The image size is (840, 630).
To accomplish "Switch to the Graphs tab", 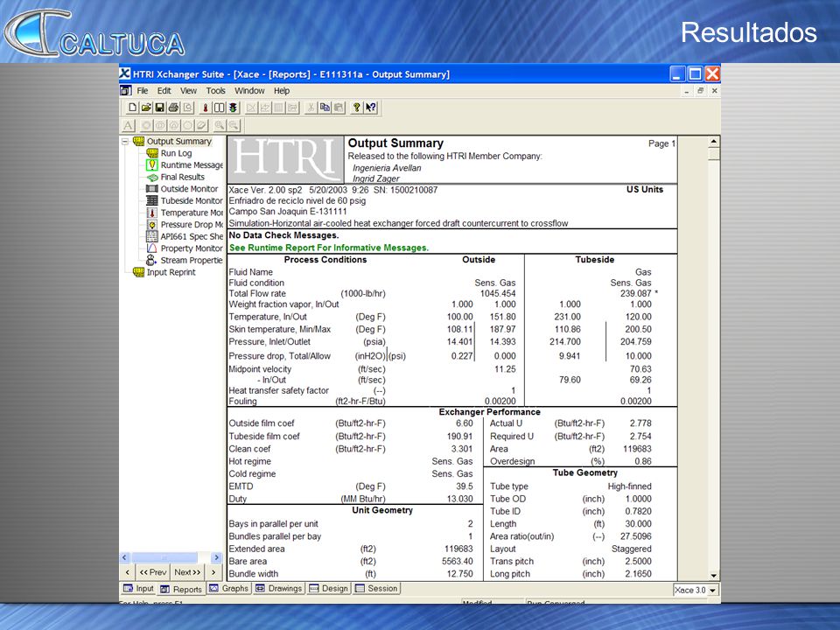I will point(228,588).
